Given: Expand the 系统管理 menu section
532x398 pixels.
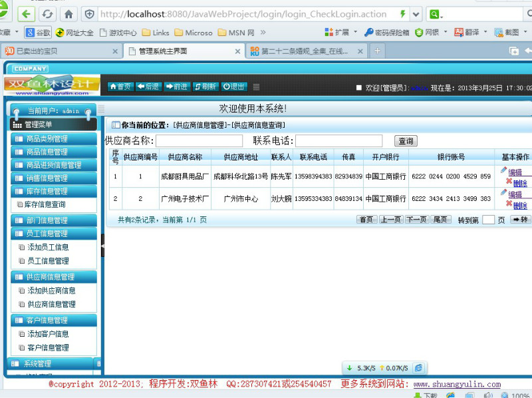Looking at the screenshot, I should pyautogui.click(x=51, y=363).
